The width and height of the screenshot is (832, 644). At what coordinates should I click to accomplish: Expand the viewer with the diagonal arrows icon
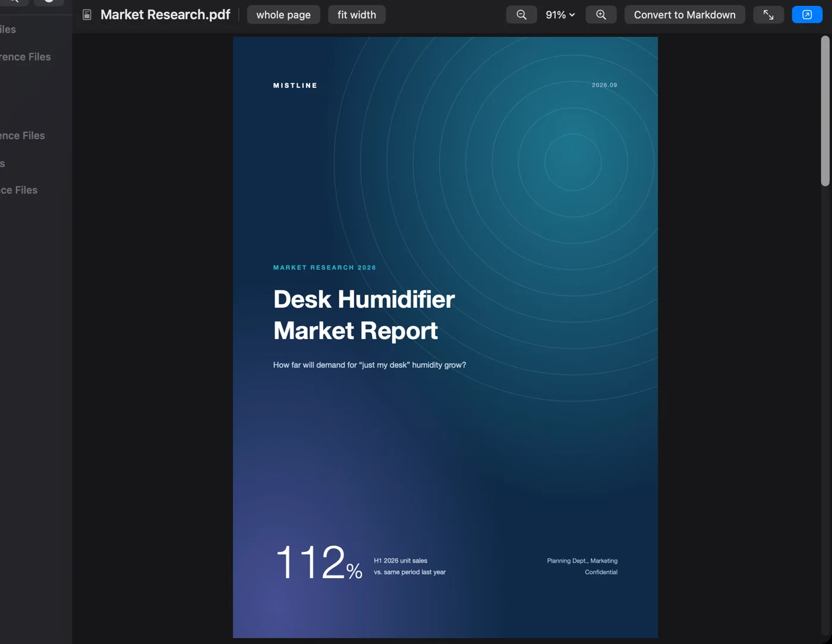click(768, 15)
